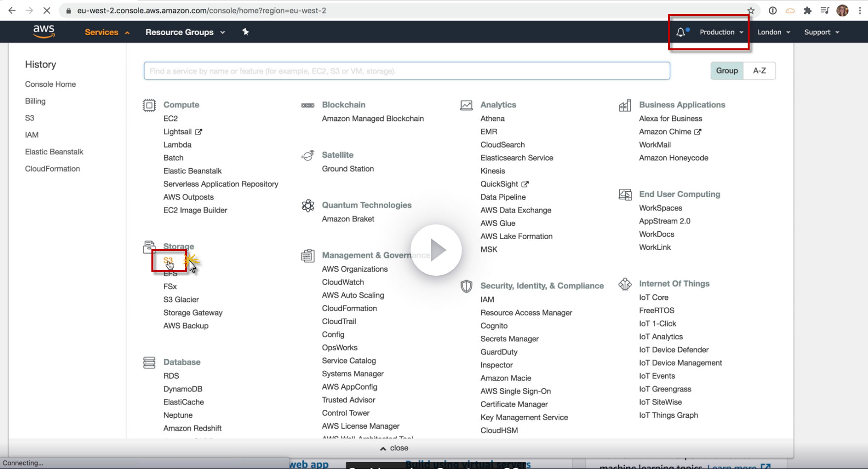This screenshot has height=469, width=868.
Task: Click the Database category icon
Action: point(149,362)
